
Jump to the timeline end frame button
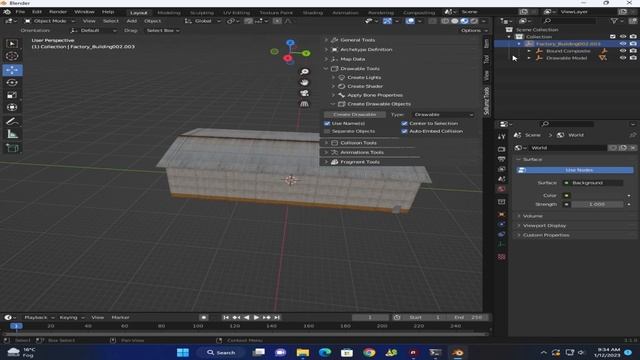(x=277, y=317)
